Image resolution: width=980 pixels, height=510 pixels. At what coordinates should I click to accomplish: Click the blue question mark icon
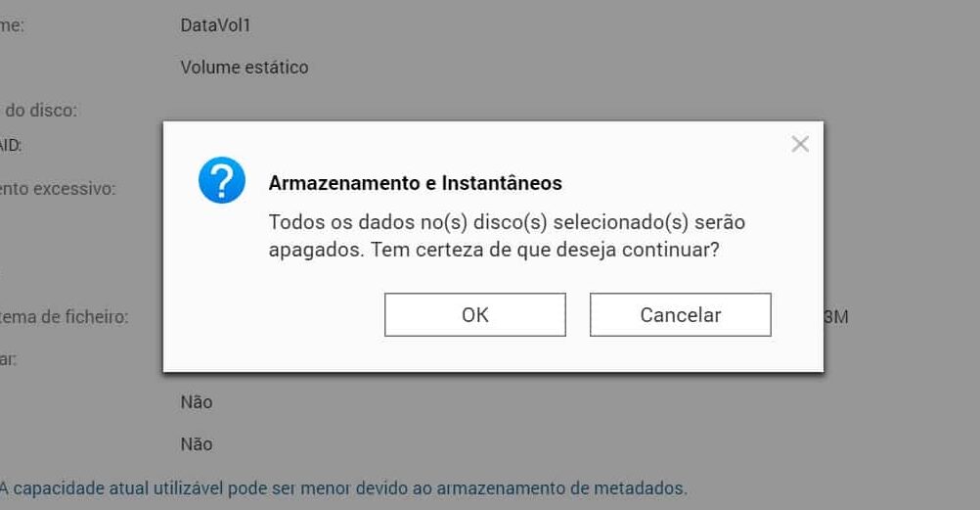(222, 180)
